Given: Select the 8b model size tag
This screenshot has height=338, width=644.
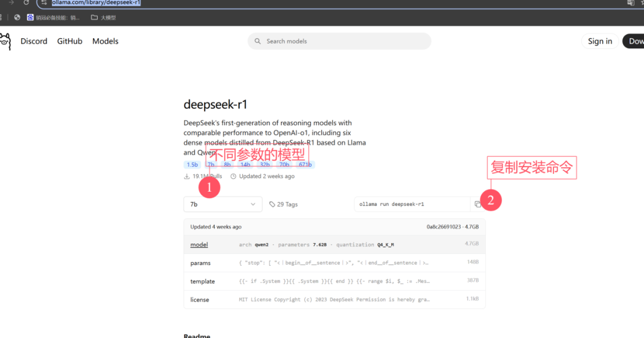Looking at the screenshot, I should [227, 164].
